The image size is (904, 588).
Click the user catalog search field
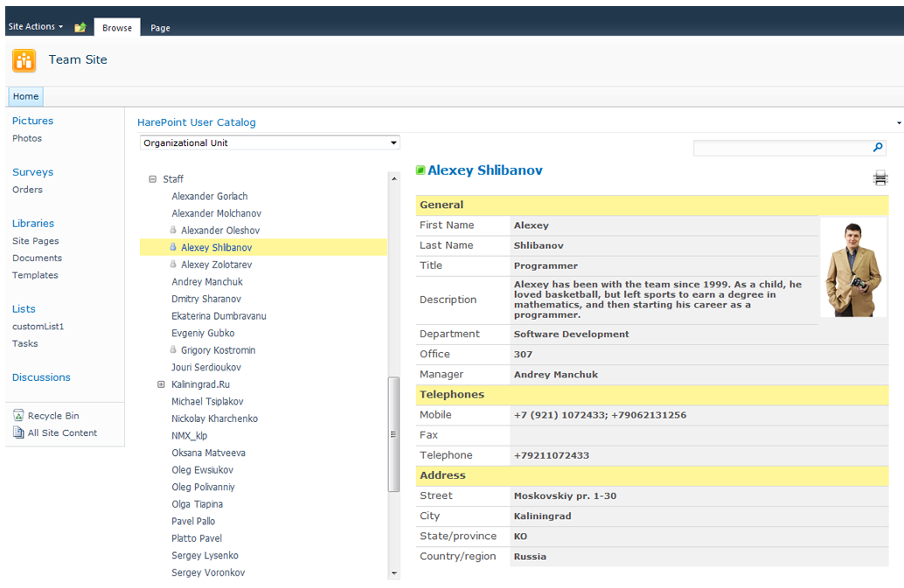pyautogui.click(x=781, y=148)
